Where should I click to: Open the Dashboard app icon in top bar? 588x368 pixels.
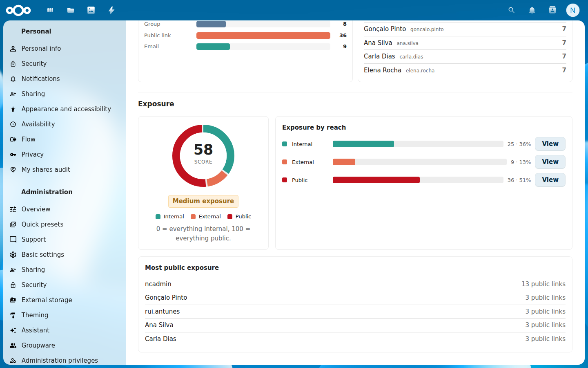(x=50, y=10)
